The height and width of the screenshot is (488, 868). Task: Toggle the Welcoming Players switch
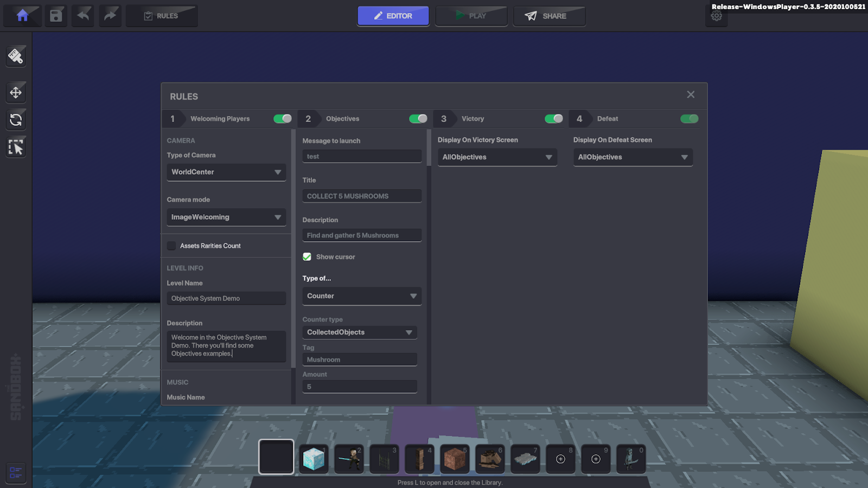click(x=283, y=119)
